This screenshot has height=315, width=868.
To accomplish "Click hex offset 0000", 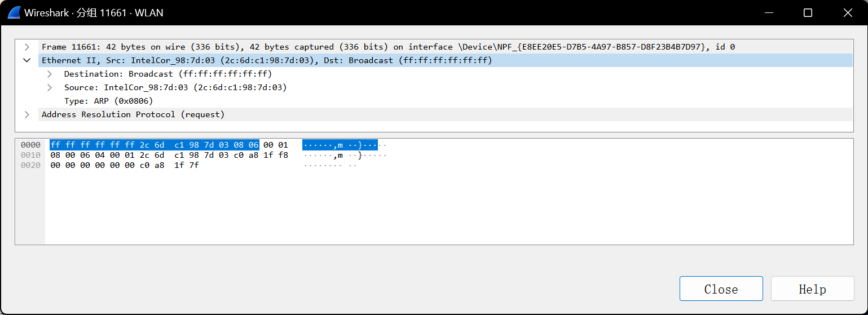I will 30,145.
